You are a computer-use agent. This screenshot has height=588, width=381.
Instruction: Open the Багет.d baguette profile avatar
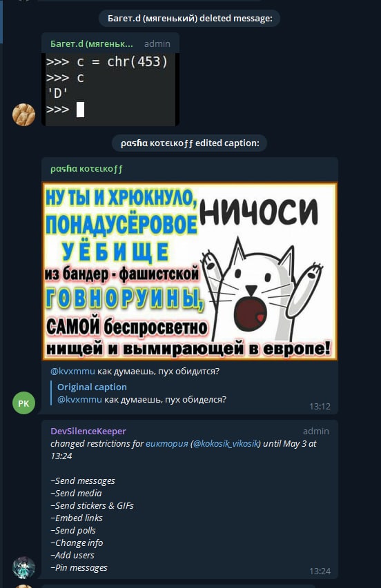[23, 114]
